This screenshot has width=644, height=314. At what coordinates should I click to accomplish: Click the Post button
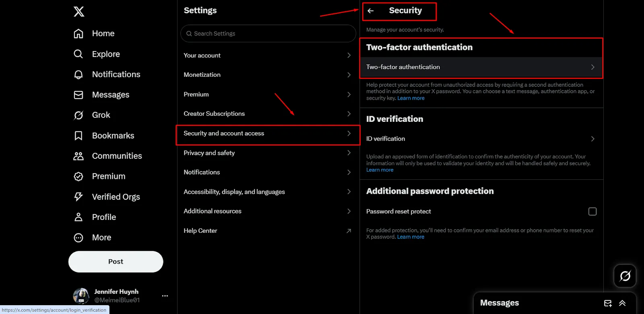[x=116, y=262]
